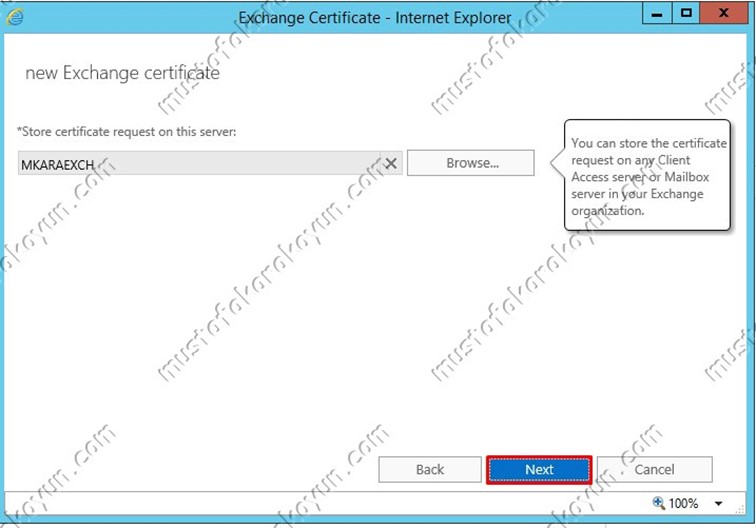The image size is (756, 528).
Task: Click the window title 'Exchange Certificate - Internet Explorer'
Action: (x=375, y=18)
